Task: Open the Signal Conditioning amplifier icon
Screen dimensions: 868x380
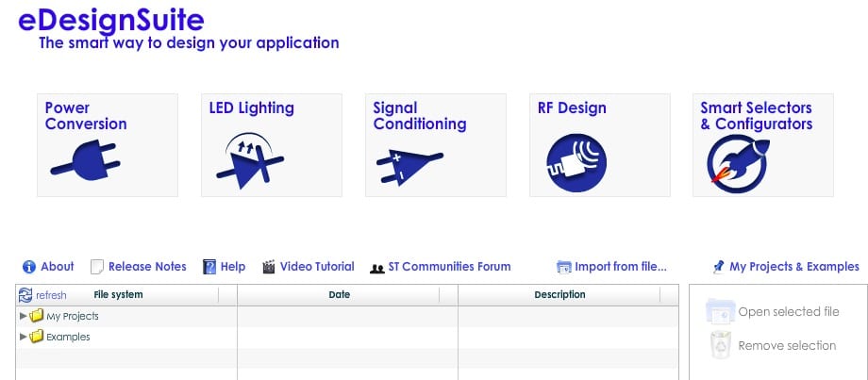Action: (x=408, y=165)
